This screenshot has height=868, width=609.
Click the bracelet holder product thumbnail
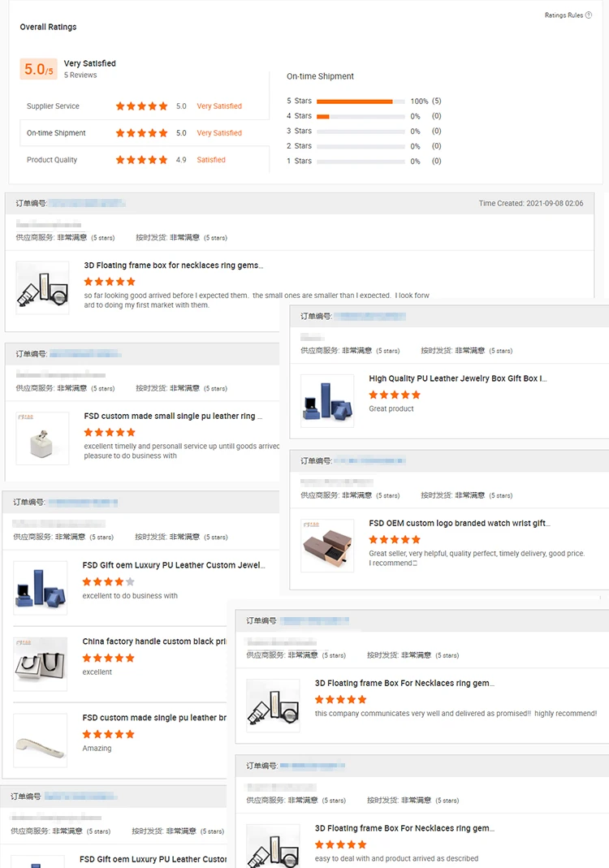pos(41,741)
